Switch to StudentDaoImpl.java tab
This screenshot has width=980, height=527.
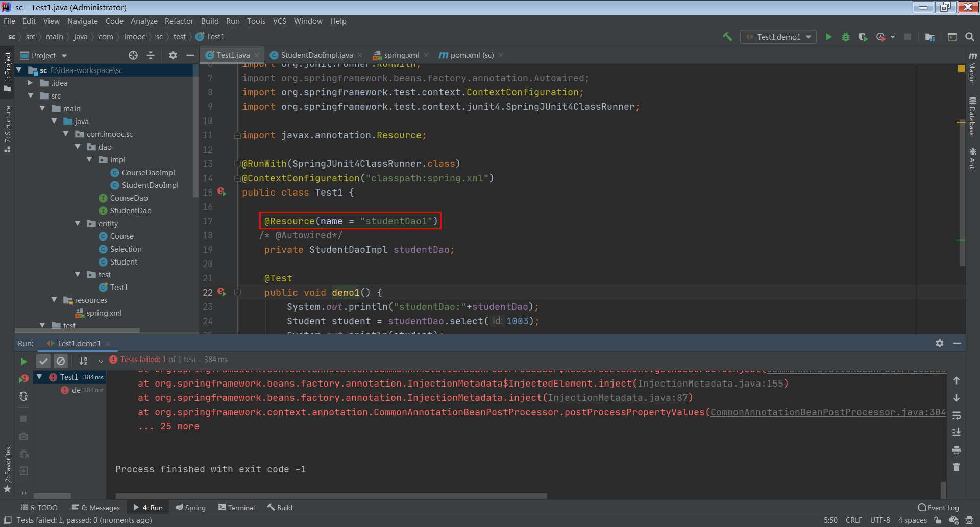316,55
